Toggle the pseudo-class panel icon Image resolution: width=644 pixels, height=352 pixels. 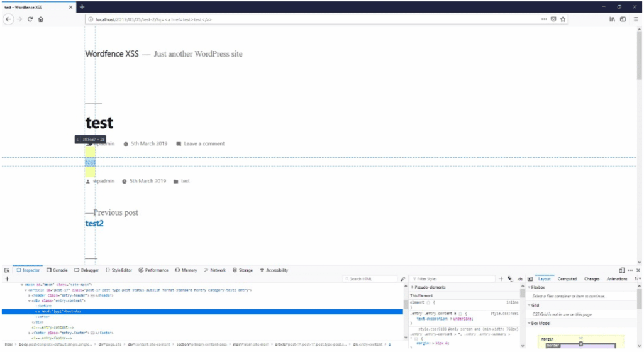[x=509, y=279]
